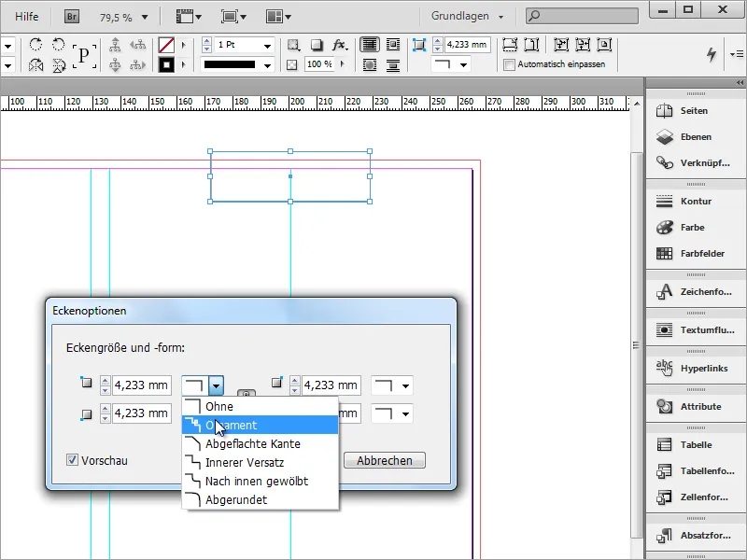
Task: Open control panel corner shape dropdown
Action: click(463, 64)
